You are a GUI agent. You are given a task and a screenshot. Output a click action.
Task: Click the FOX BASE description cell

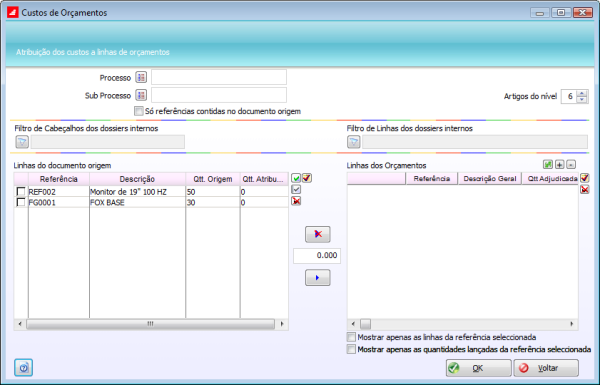coord(137,202)
